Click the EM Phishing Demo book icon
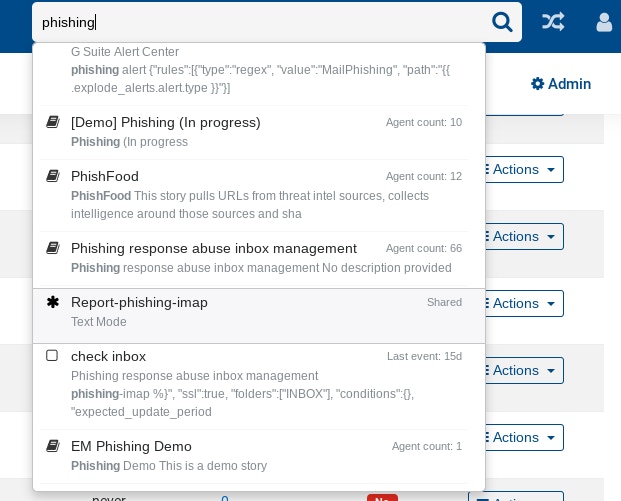 pyautogui.click(x=53, y=446)
